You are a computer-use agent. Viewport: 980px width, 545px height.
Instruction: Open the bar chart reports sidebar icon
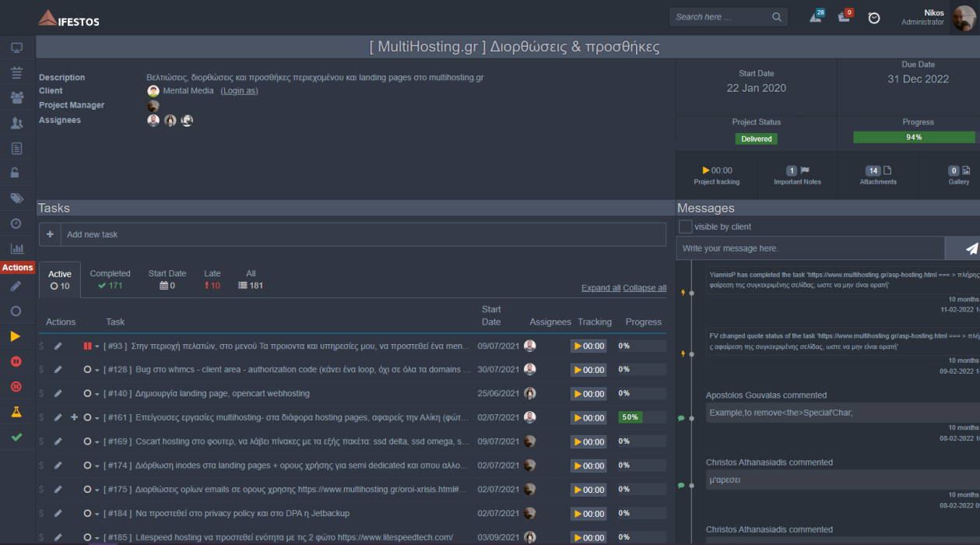click(16, 248)
